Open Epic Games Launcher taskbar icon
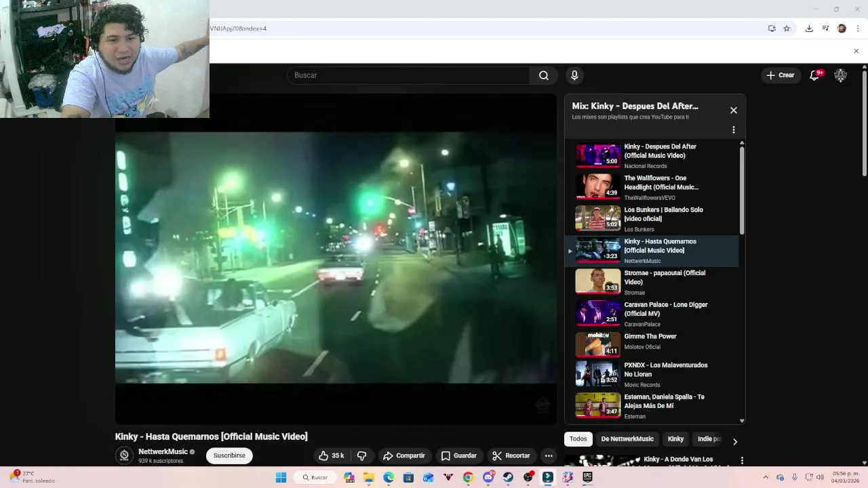This screenshot has height=488, width=868. 587,477
